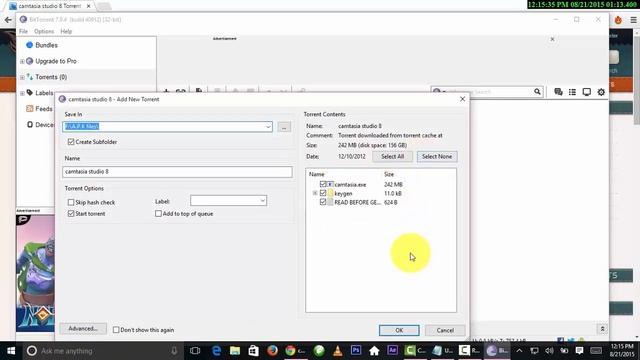Click the Cortana search box
The height and width of the screenshot is (360, 640).
102,351
